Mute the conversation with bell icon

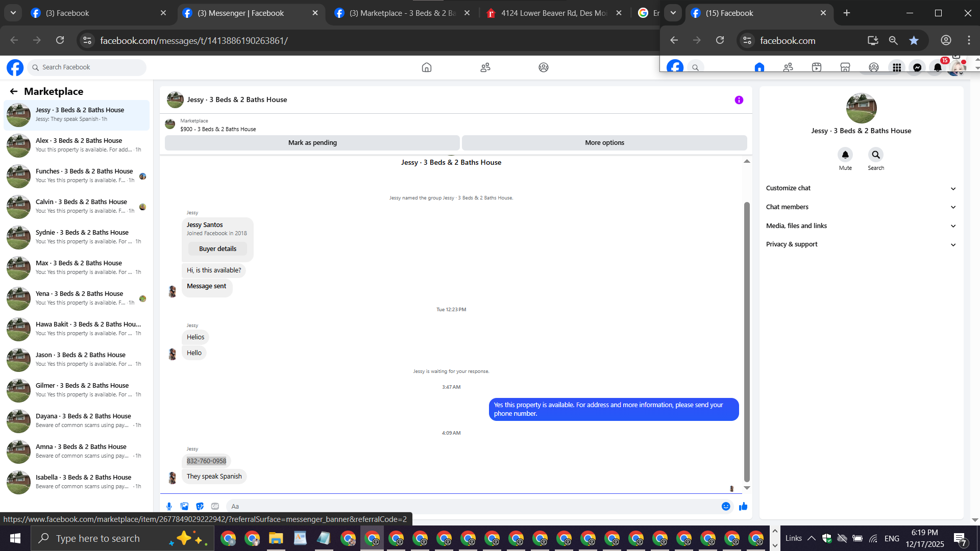pyautogui.click(x=845, y=155)
